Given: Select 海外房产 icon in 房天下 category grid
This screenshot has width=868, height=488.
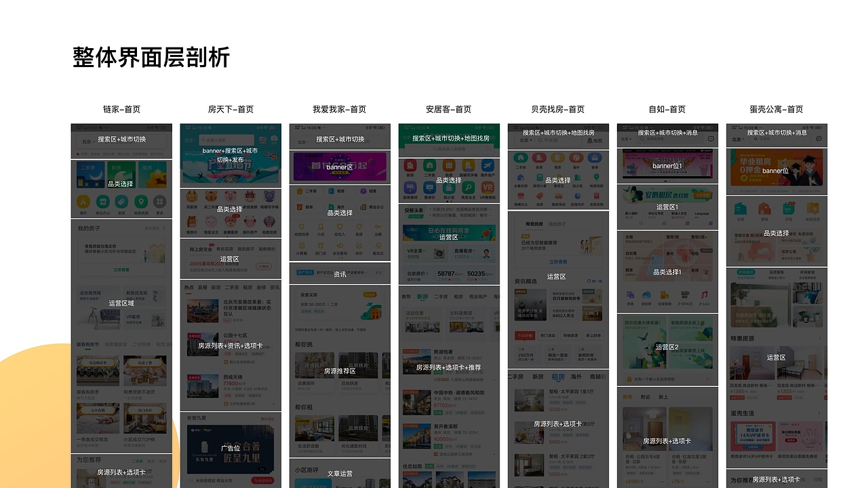Looking at the screenshot, I should (x=250, y=221).
